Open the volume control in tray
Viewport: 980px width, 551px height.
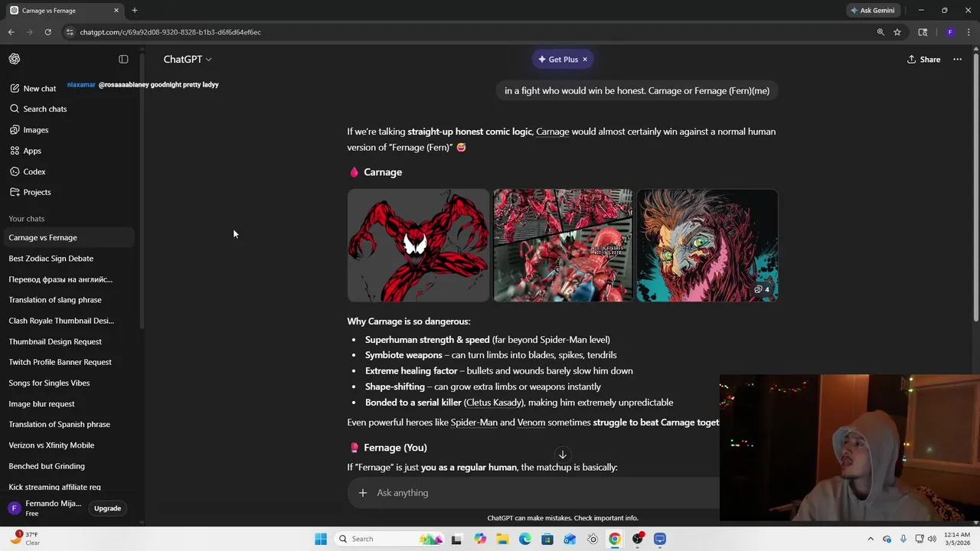click(932, 539)
